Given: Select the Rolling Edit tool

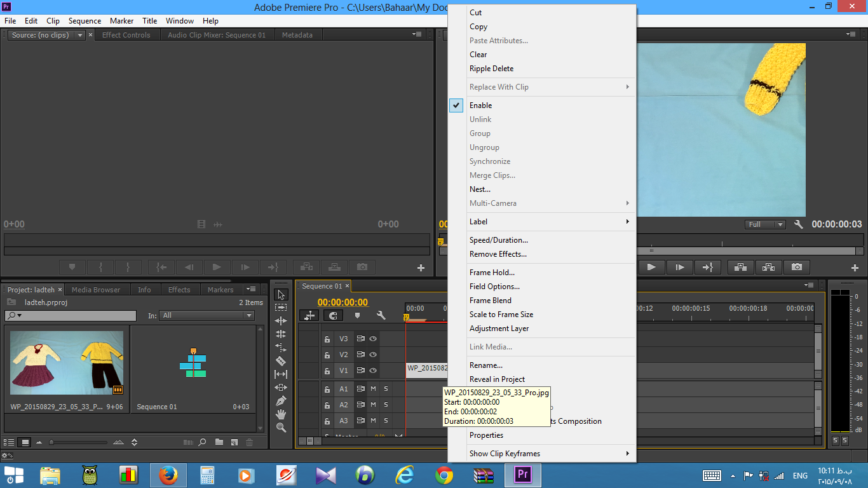Looking at the screenshot, I should point(281,334).
